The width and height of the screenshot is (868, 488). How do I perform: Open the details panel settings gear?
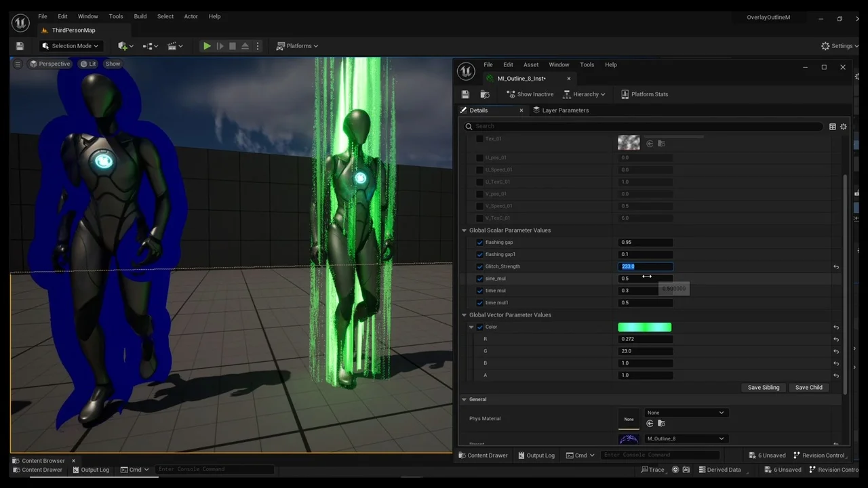pos(843,127)
